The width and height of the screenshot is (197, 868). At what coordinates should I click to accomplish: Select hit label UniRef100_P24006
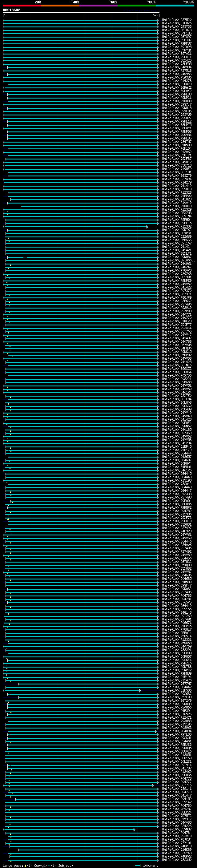click(177, 545)
